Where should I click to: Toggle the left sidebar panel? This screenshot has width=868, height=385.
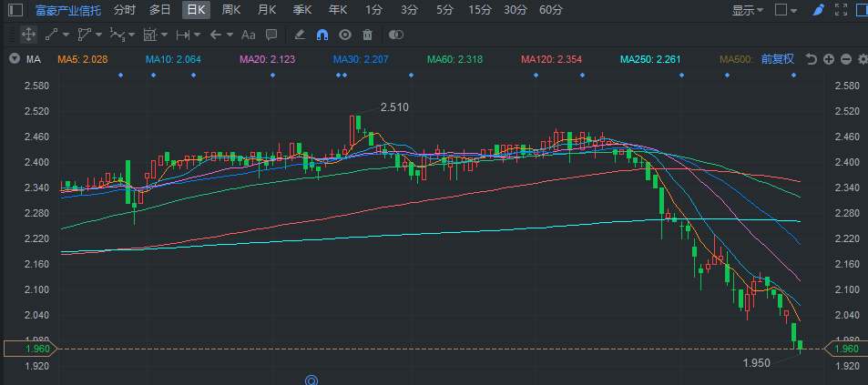pyautogui.click(x=15, y=10)
